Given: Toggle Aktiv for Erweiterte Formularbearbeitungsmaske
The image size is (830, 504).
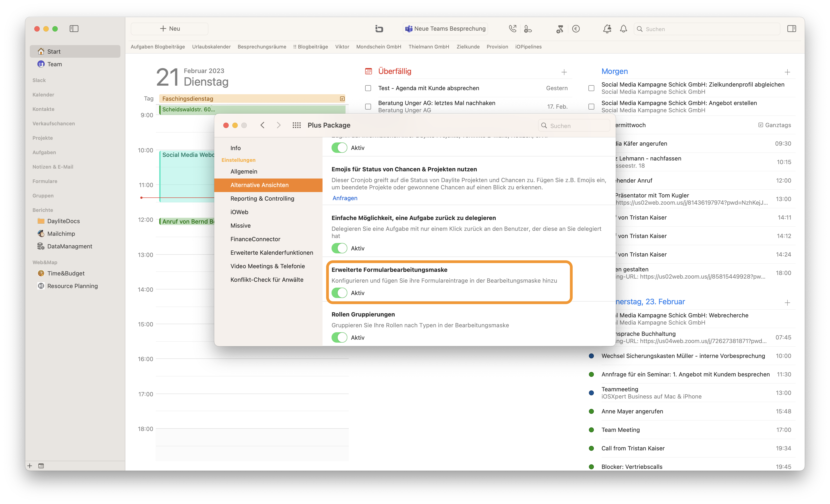Looking at the screenshot, I should pos(339,293).
